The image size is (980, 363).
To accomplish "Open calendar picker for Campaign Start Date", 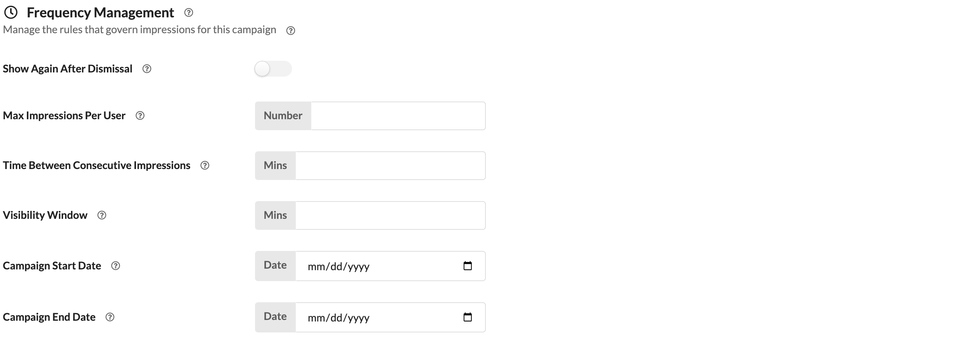I will pos(468,266).
